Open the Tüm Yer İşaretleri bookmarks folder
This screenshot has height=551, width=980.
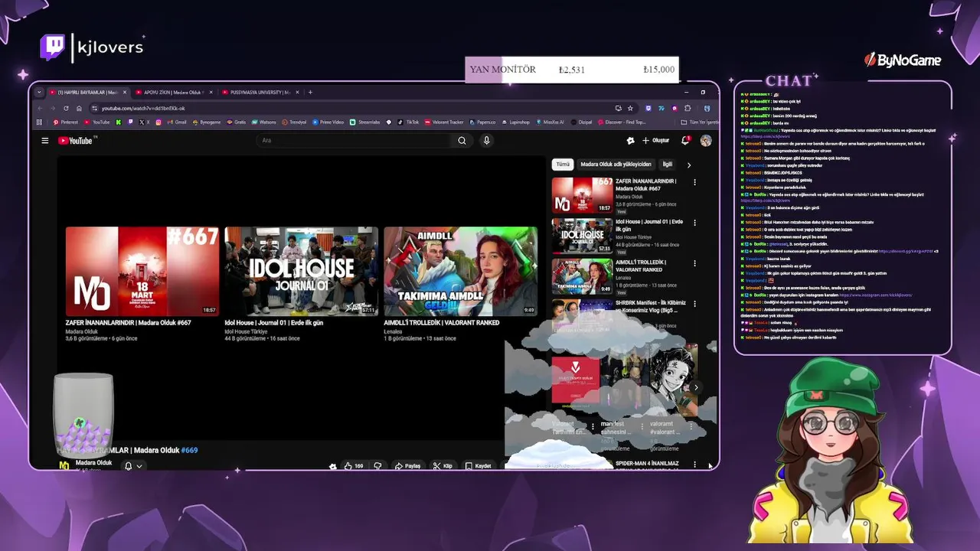click(x=699, y=122)
